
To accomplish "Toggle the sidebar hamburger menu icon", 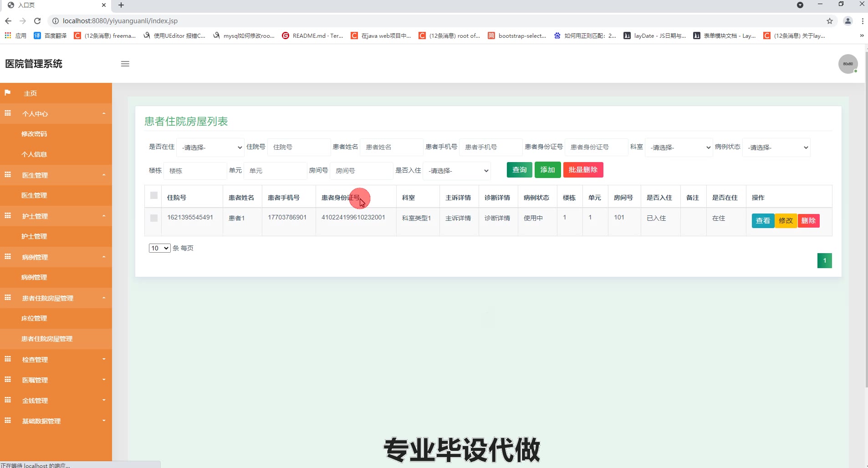I will point(125,64).
